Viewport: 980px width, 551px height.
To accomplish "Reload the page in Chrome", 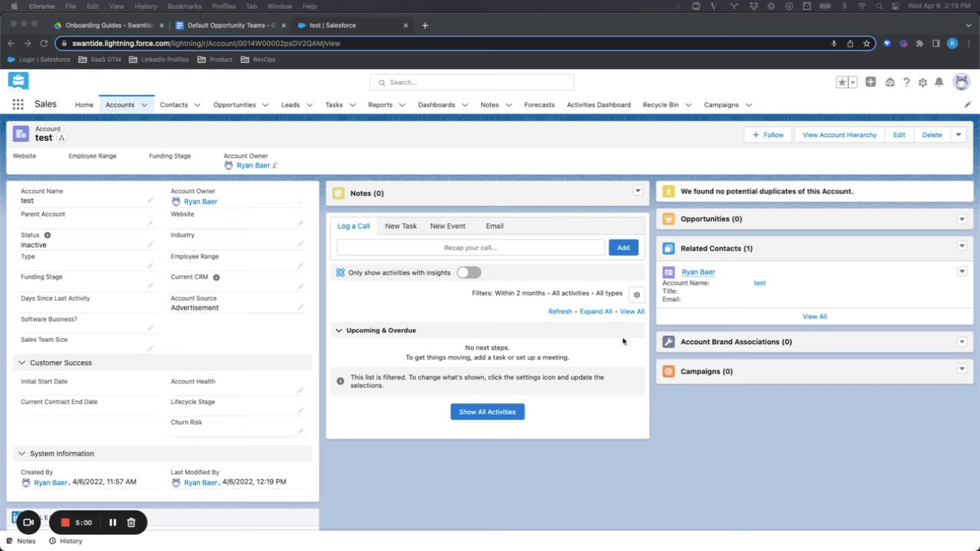I will (x=44, y=44).
